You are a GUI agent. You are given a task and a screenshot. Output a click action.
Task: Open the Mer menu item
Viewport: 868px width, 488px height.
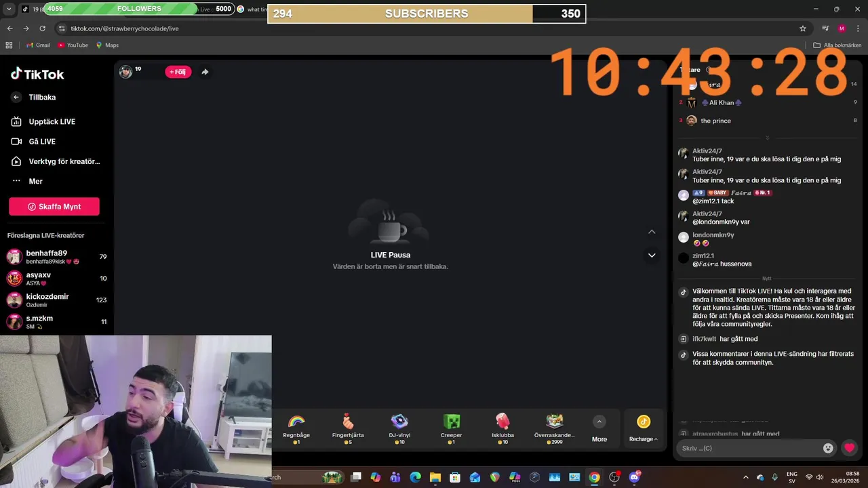[x=27, y=181]
